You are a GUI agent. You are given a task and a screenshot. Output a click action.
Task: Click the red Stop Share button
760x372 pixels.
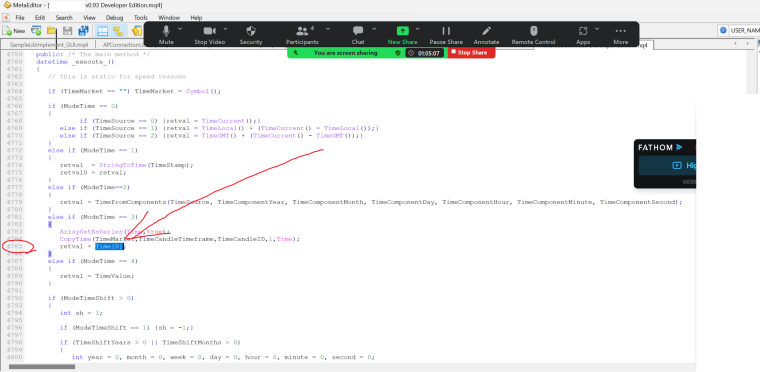point(471,52)
